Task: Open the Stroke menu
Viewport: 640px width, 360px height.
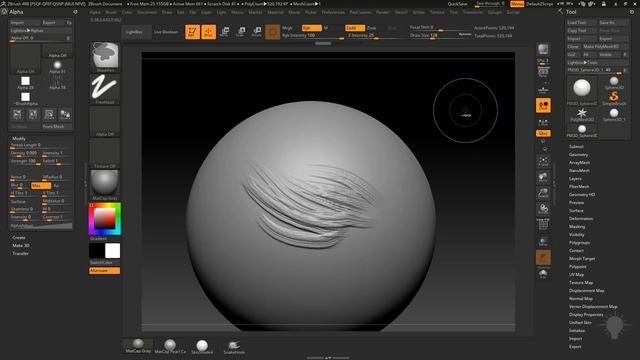Action: 418,12
